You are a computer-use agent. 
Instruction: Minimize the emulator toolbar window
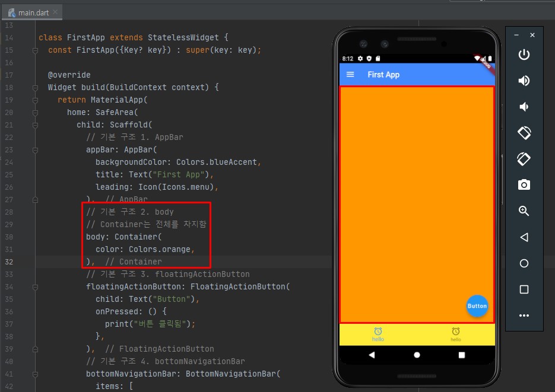point(516,35)
